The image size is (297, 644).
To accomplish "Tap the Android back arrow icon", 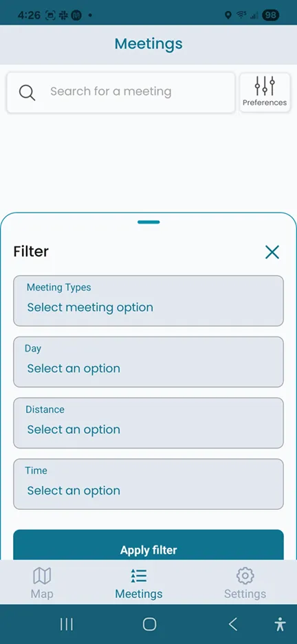I will point(232,624).
